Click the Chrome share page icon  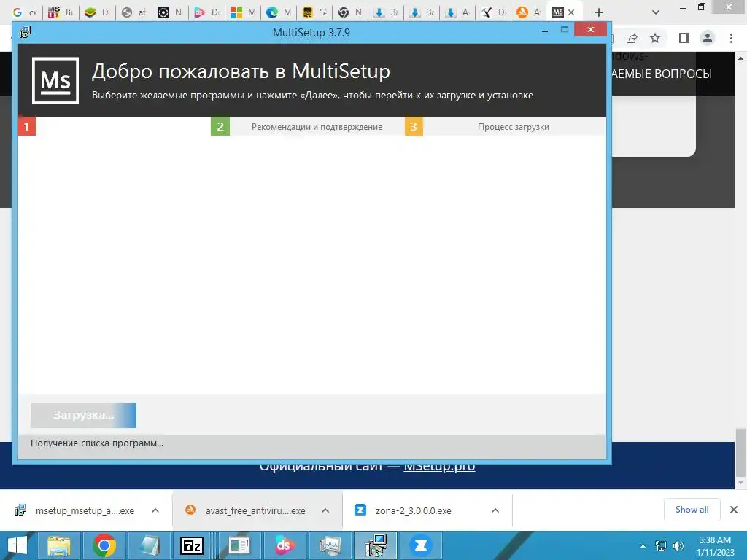(632, 38)
